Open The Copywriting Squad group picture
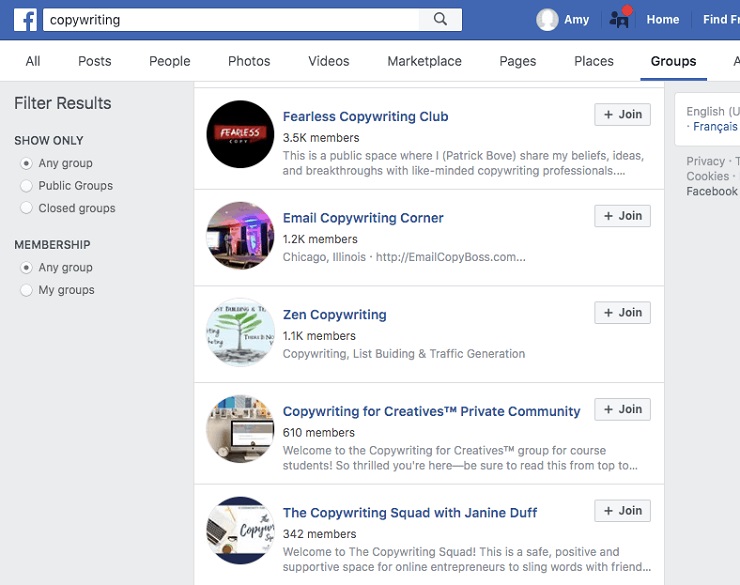 coord(240,530)
